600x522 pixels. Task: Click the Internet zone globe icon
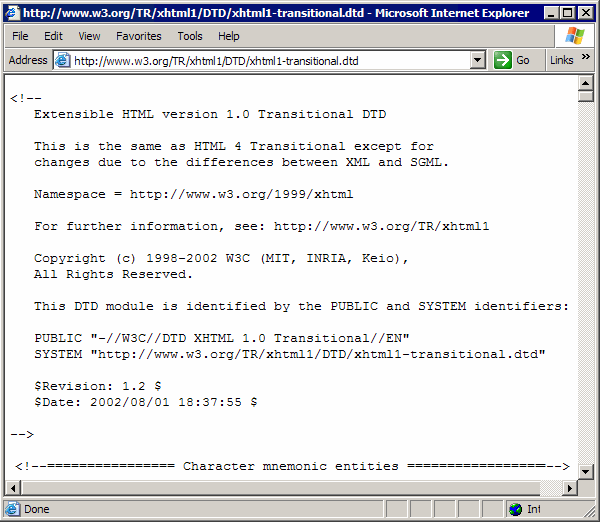point(515,509)
